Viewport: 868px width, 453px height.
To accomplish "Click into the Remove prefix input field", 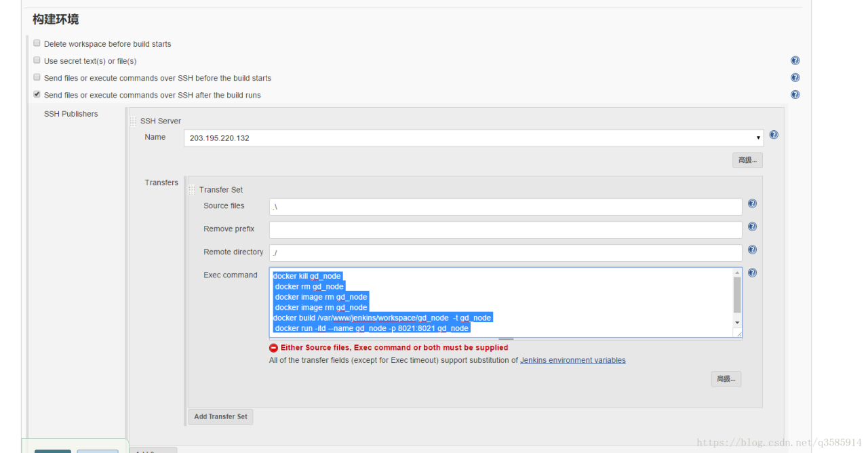I will coord(505,230).
